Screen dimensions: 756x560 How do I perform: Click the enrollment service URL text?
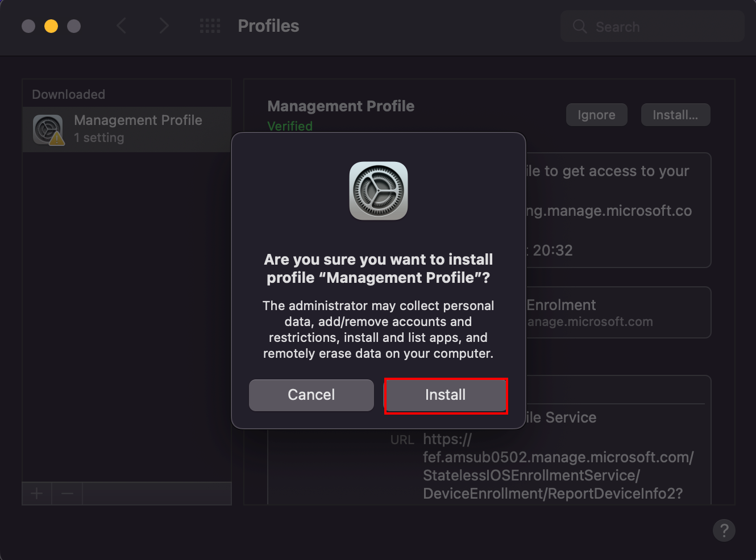click(557, 466)
